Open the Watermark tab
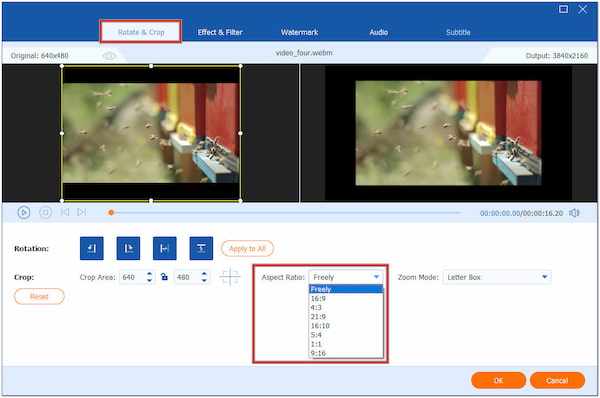600x398 pixels. [x=299, y=32]
